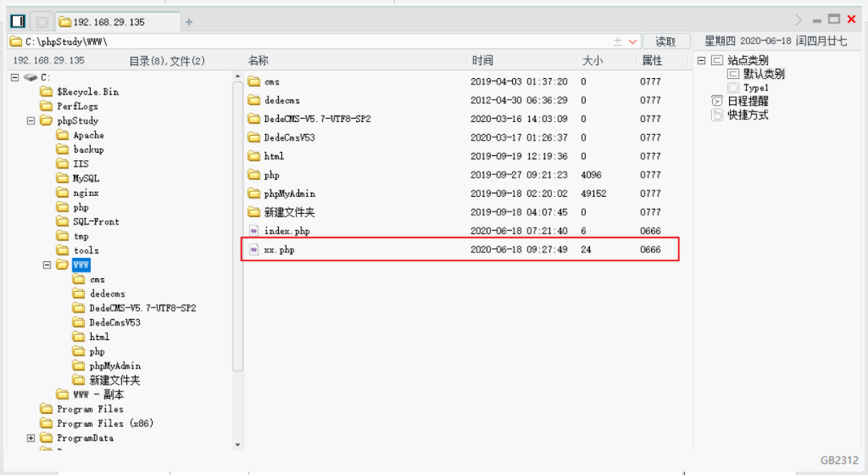
Task: Click DedeCMS-V5.7-UTF8-SP2 folder icon in list
Action: (x=254, y=118)
